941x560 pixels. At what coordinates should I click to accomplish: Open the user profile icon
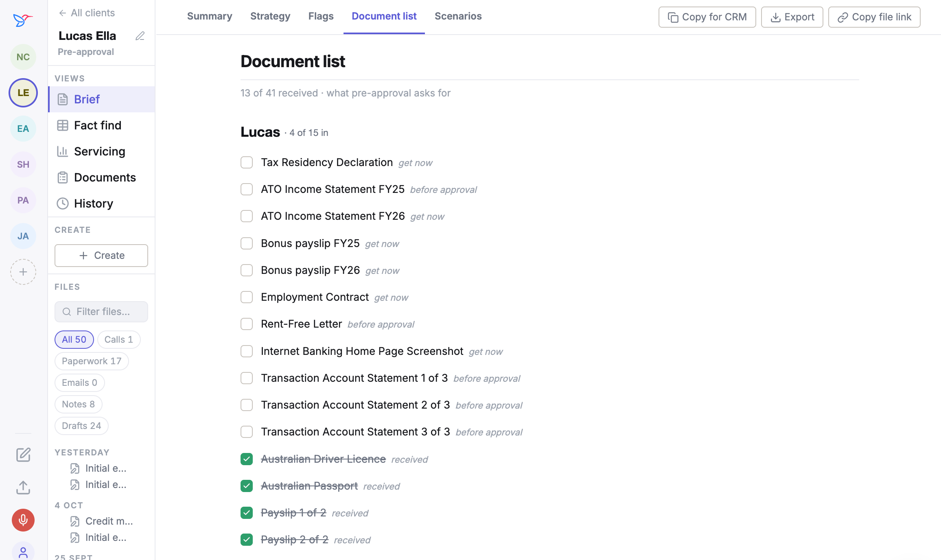[x=23, y=552]
